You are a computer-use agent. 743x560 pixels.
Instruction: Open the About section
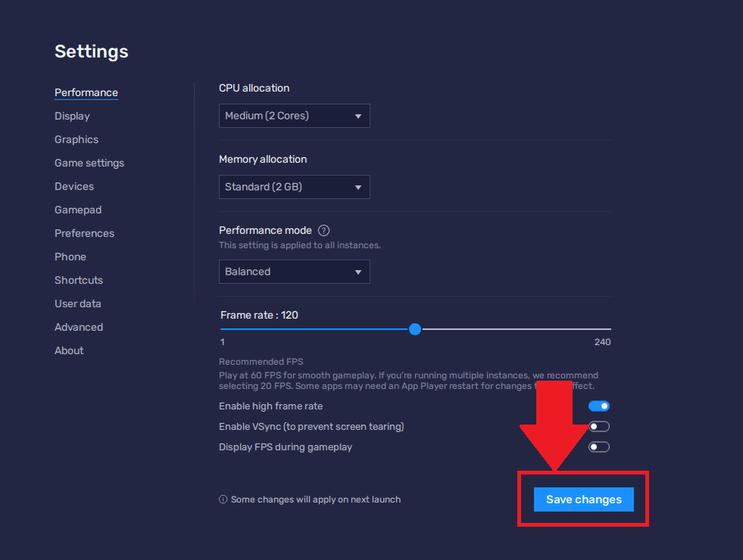pyautogui.click(x=69, y=350)
